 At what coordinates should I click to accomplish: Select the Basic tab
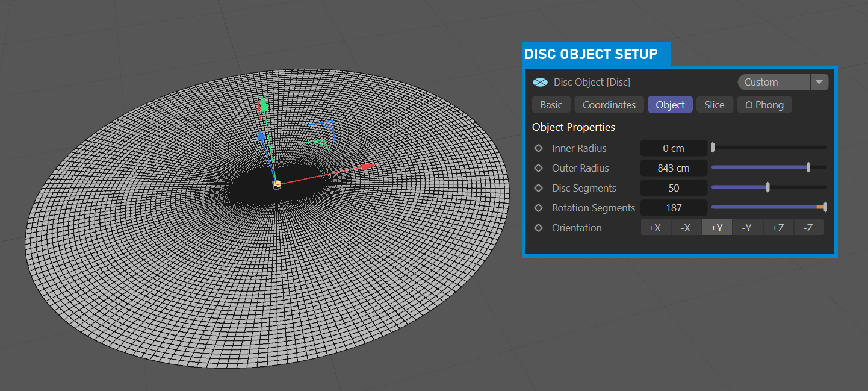tap(551, 105)
